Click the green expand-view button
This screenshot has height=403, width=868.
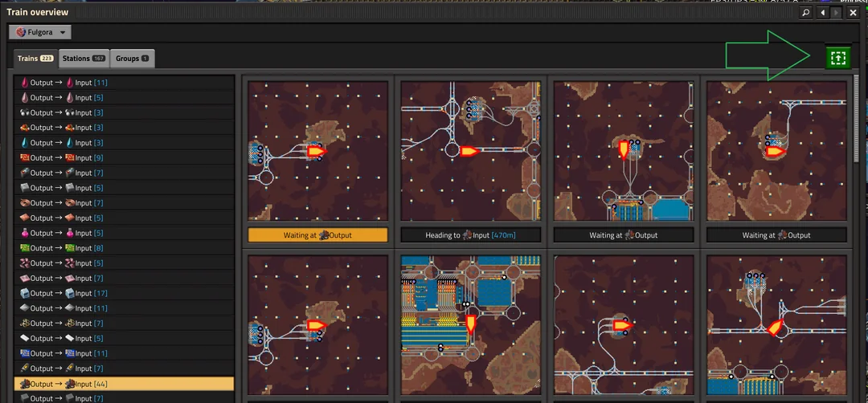point(838,58)
